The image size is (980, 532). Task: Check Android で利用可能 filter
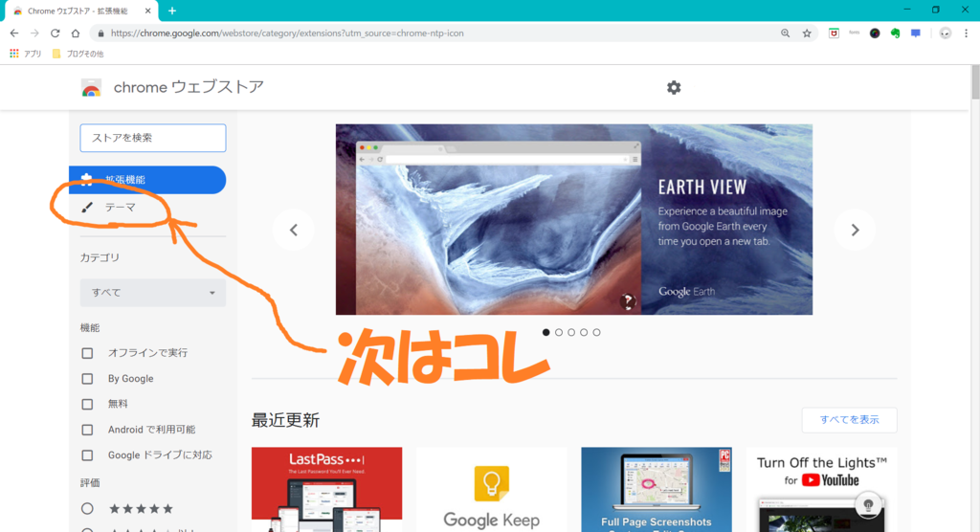87,431
